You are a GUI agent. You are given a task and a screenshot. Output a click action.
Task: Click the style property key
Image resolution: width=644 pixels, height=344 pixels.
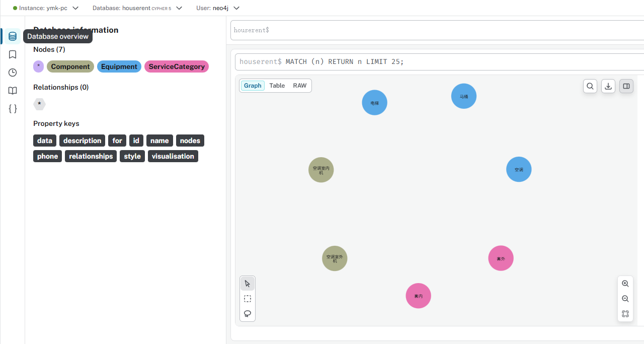click(132, 156)
